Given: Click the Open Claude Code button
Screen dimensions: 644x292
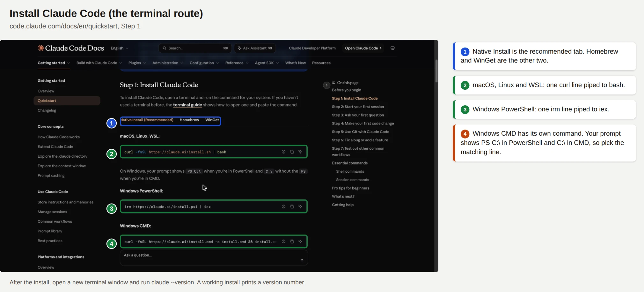Looking at the screenshot, I should (x=363, y=48).
